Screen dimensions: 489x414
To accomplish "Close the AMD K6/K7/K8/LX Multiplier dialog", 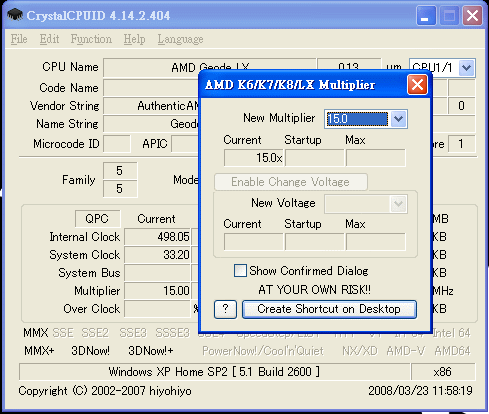I will point(417,85).
